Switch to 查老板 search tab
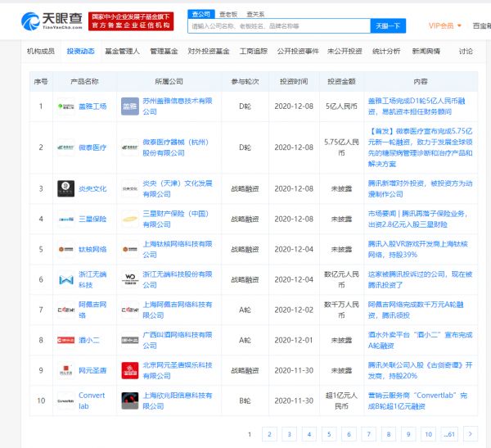491x448 pixels. [x=228, y=14]
